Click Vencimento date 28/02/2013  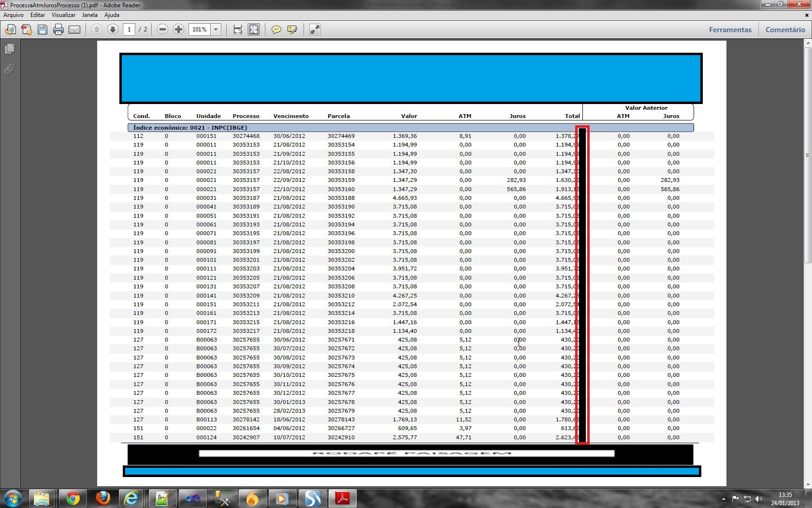click(289, 411)
